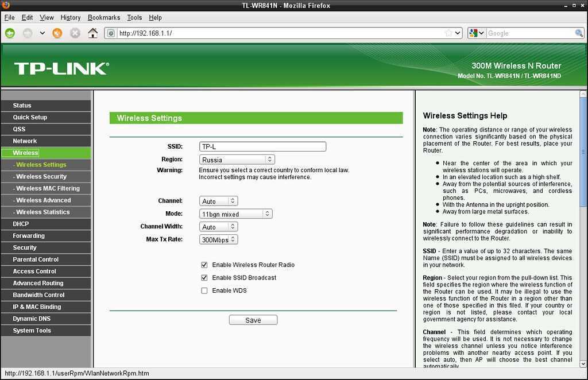The image size is (588, 380).
Task: Click the SSID text field
Action: pyautogui.click(x=262, y=146)
